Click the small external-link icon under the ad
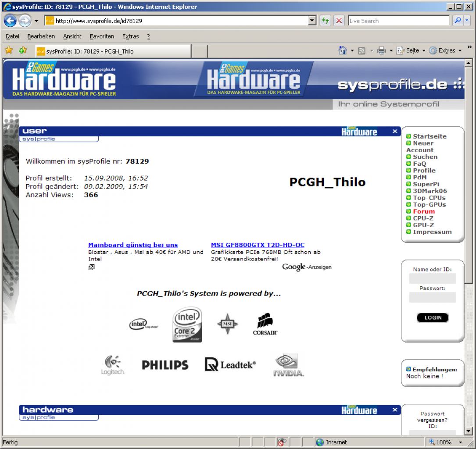This screenshot has width=476, height=449. (91, 267)
